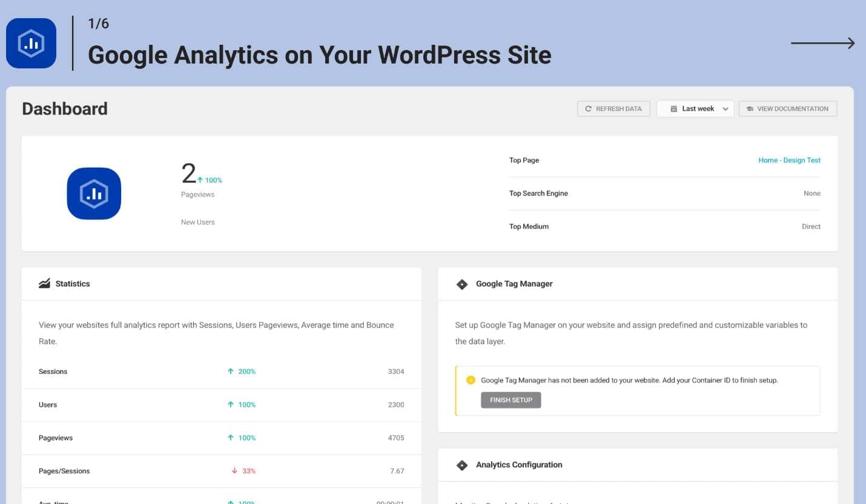Viewport: 866px width, 504px height.
Task: Click the Statistics chart icon
Action: coord(44,284)
